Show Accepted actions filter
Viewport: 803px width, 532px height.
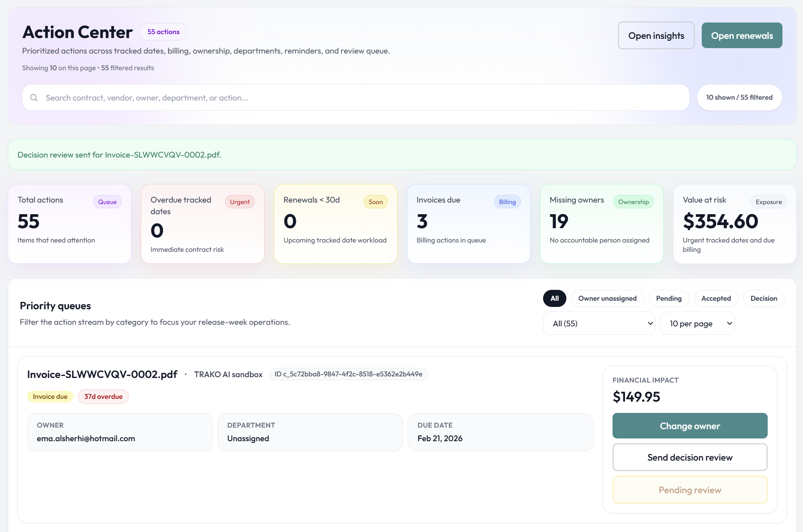pyautogui.click(x=716, y=298)
